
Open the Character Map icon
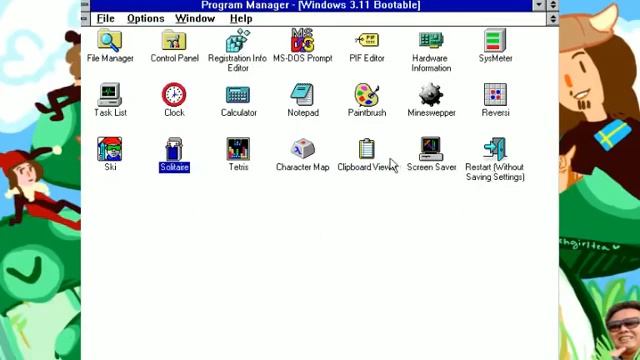pyautogui.click(x=302, y=149)
